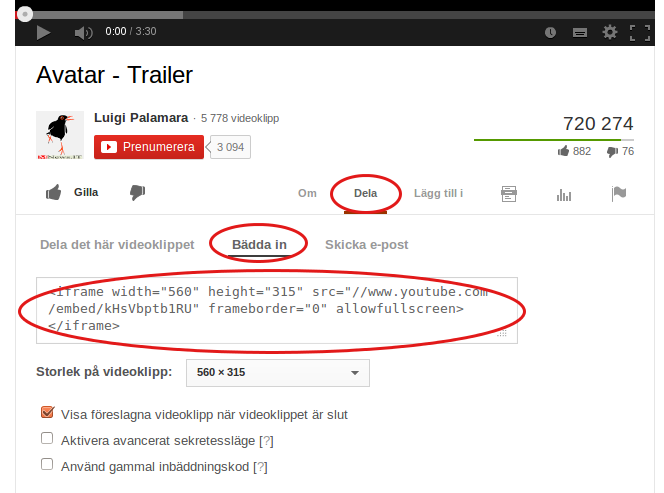
Task: Show video statistics bar chart icon
Action: (x=564, y=194)
